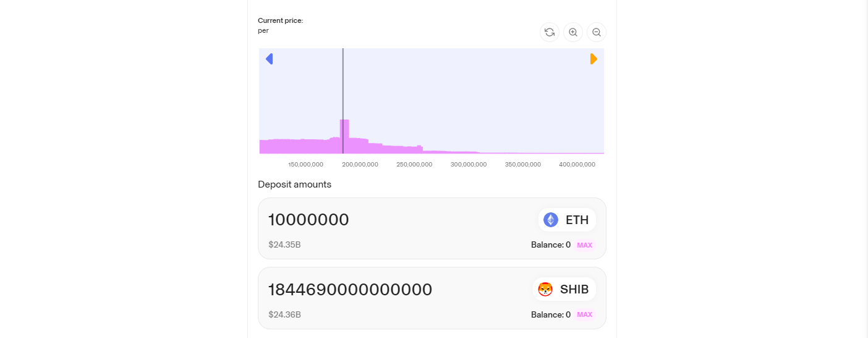Click the 200,000,000 axis label
The image size is (868, 338).
click(360, 165)
